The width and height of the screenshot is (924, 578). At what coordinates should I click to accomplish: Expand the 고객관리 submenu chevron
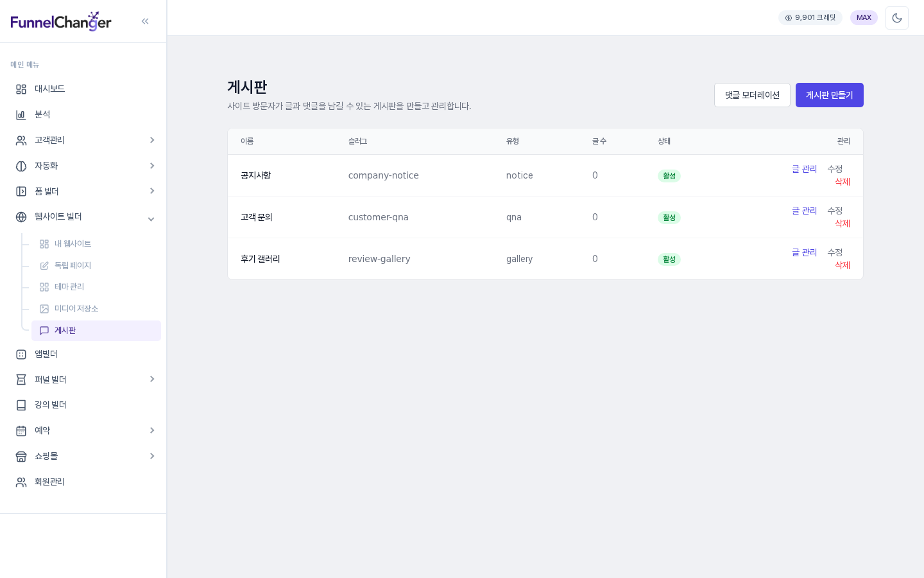click(x=152, y=140)
